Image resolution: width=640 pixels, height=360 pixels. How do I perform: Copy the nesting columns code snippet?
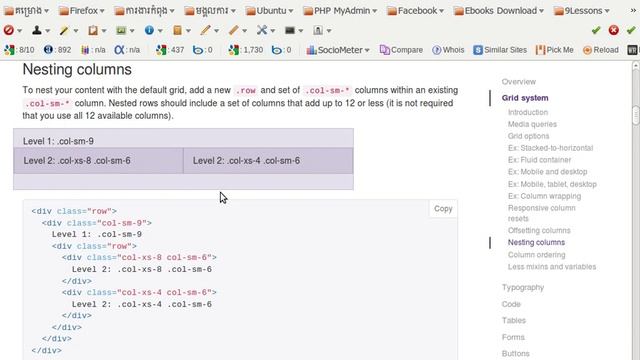443,209
